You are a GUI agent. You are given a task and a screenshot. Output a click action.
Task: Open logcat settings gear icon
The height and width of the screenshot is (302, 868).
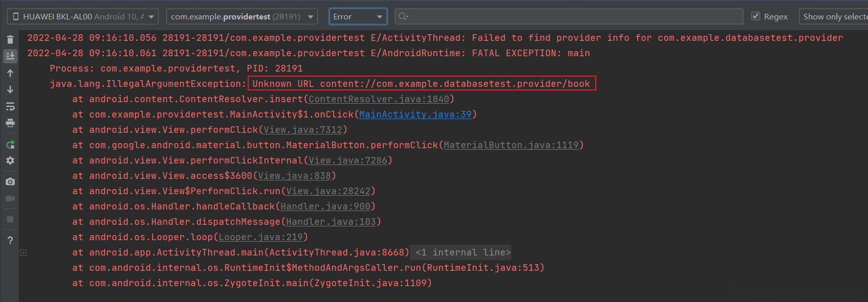click(x=10, y=160)
